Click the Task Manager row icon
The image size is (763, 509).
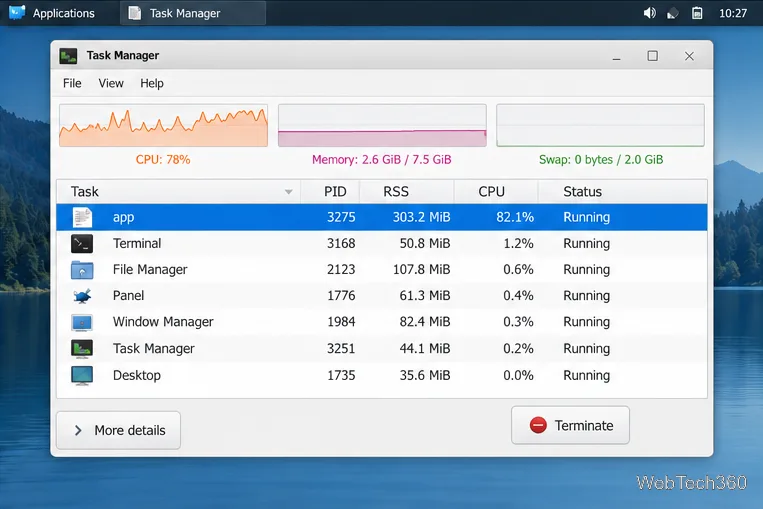click(82, 348)
